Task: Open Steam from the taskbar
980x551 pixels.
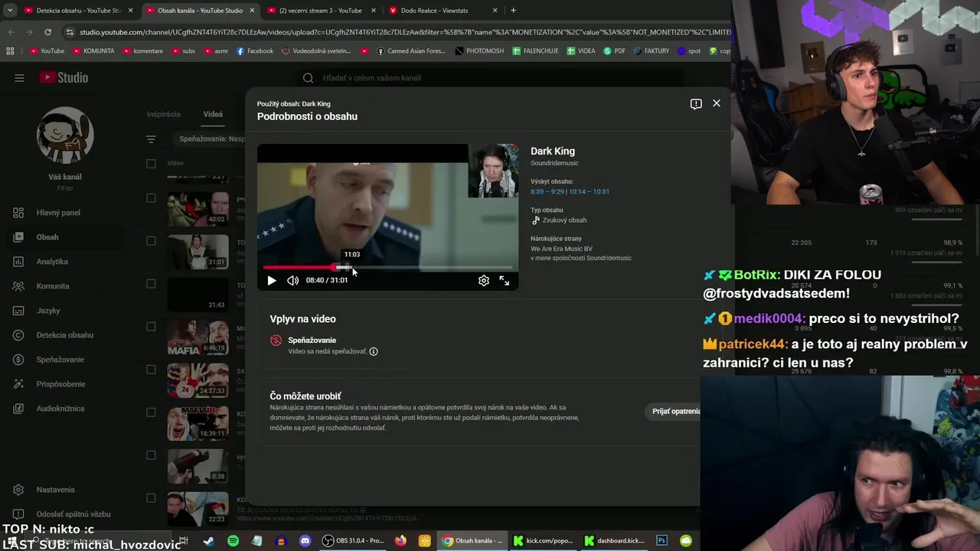Action: [x=207, y=541]
